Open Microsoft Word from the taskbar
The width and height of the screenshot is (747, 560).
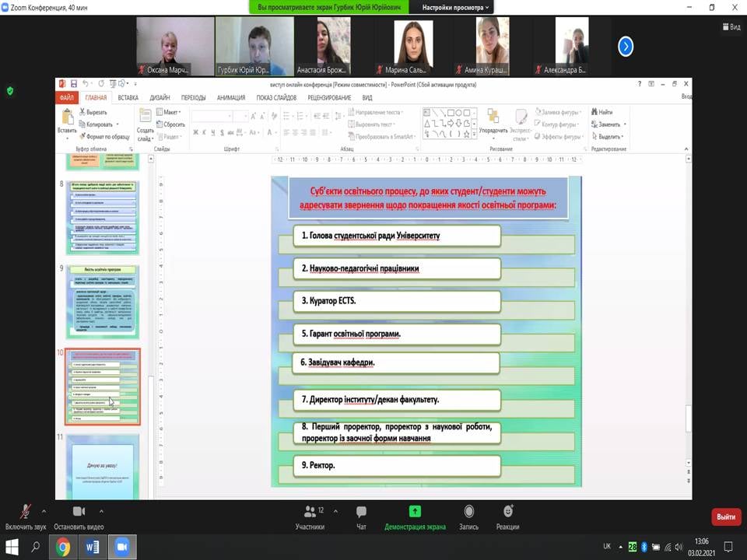pyautogui.click(x=93, y=547)
